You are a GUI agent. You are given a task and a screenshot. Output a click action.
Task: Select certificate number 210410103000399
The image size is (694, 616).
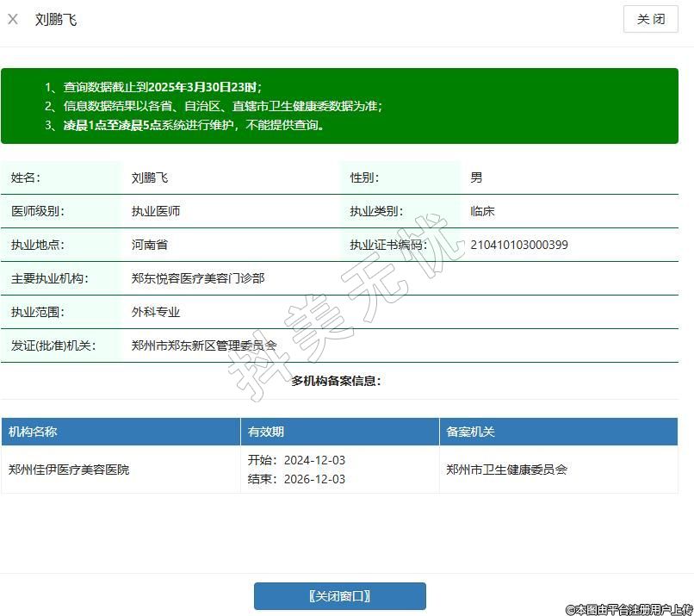tap(518, 245)
